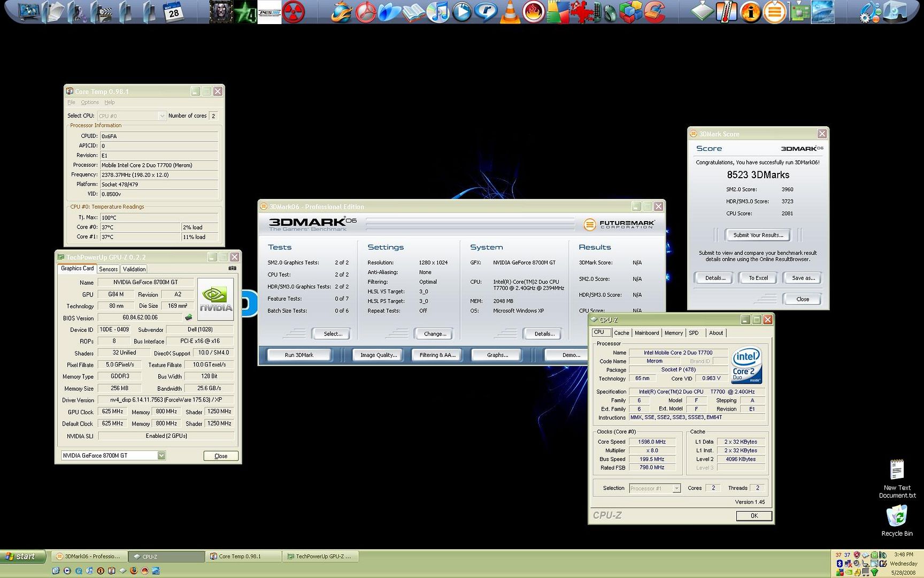
Task: Expand the Select CPU dropdown in Core Temp
Action: pos(162,116)
